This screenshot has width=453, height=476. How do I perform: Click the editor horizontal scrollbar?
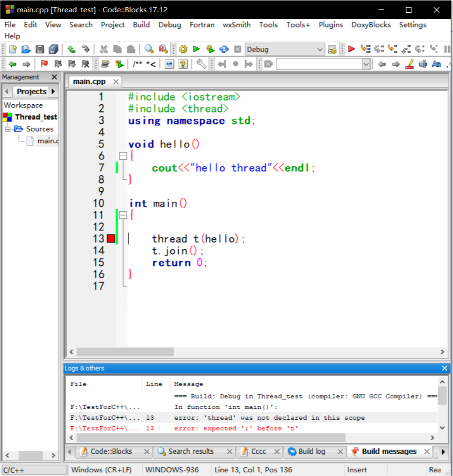pyautogui.click(x=125, y=352)
